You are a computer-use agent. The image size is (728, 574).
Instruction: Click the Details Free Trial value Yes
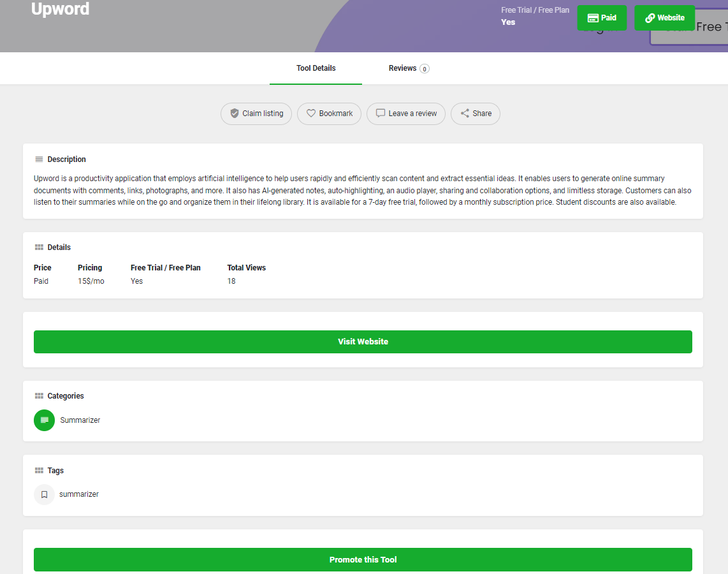tap(136, 281)
